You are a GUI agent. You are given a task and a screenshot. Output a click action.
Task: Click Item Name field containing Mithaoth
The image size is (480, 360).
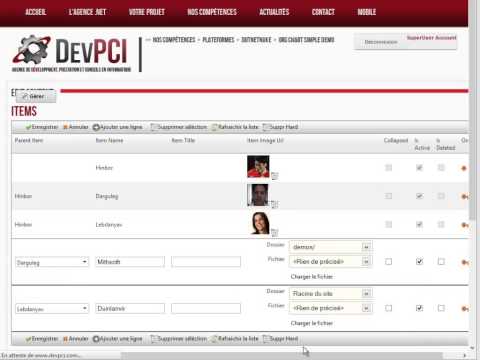(x=130, y=262)
